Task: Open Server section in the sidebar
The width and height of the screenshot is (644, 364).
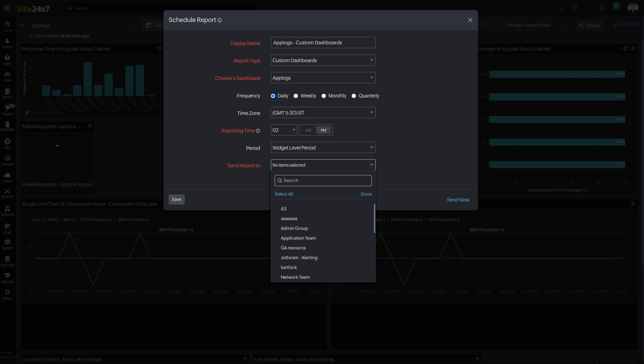Action: pyautogui.click(x=7, y=94)
